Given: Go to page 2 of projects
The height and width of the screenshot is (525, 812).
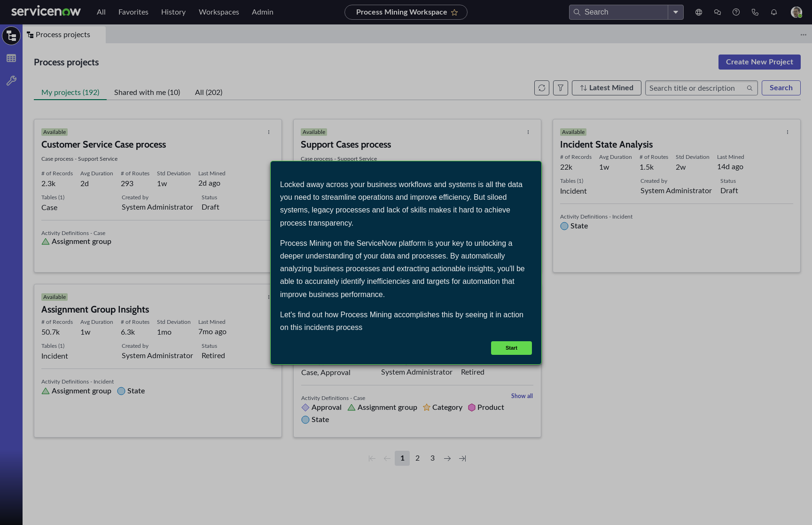Looking at the screenshot, I should click(417, 458).
